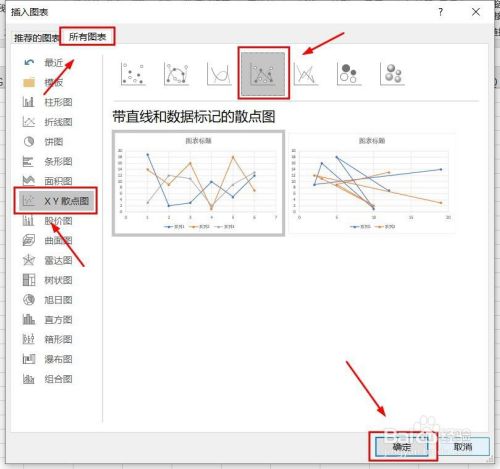Switch to 推荐的图表 recommended charts tab
Viewport: 500px width, 469px height.
[36, 38]
